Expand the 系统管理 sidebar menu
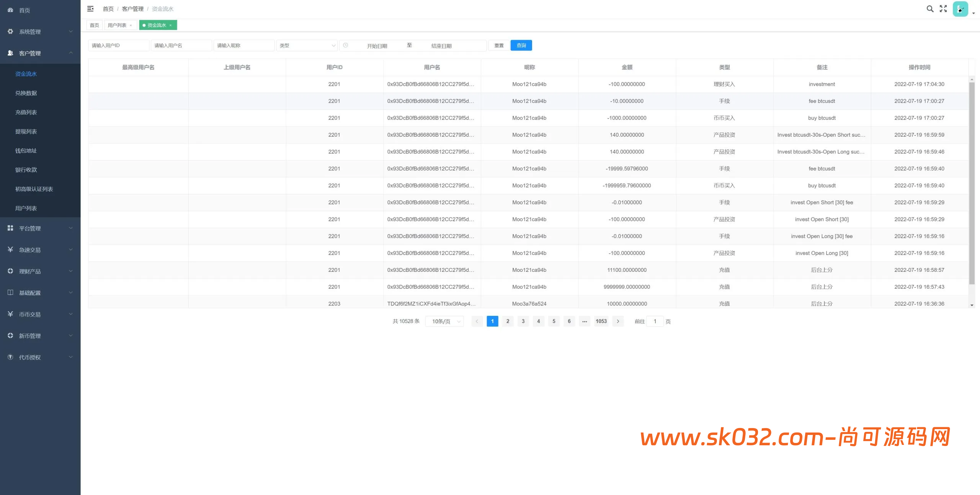The width and height of the screenshot is (980, 495). (x=40, y=31)
